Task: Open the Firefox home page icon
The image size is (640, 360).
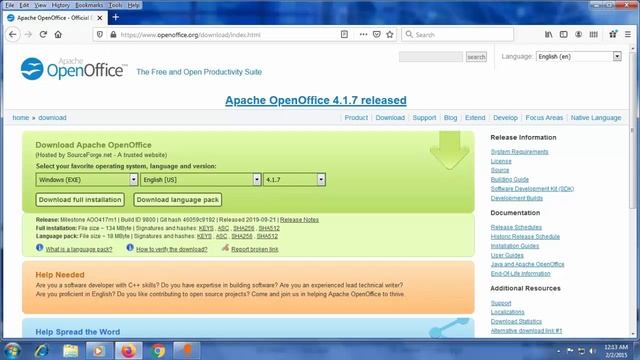Action: click(58, 35)
